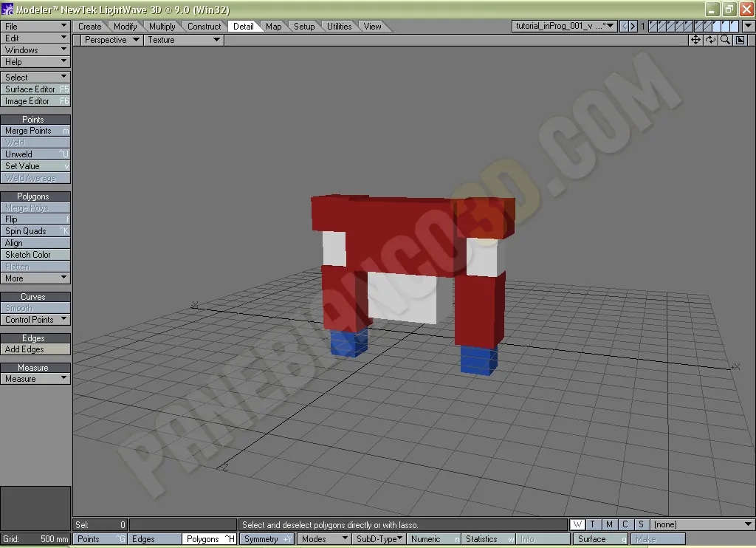The image size is (756, 548).
Task: Switch to Polygons selection mode
Action: tap(209, 539)
